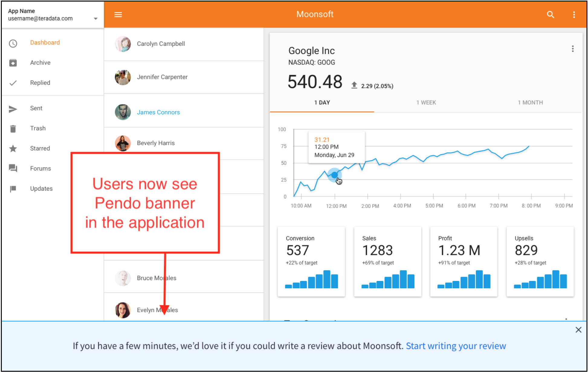Select the 1 DAY tab
Screen dimensions: 588x372
[x=322, y=103]
